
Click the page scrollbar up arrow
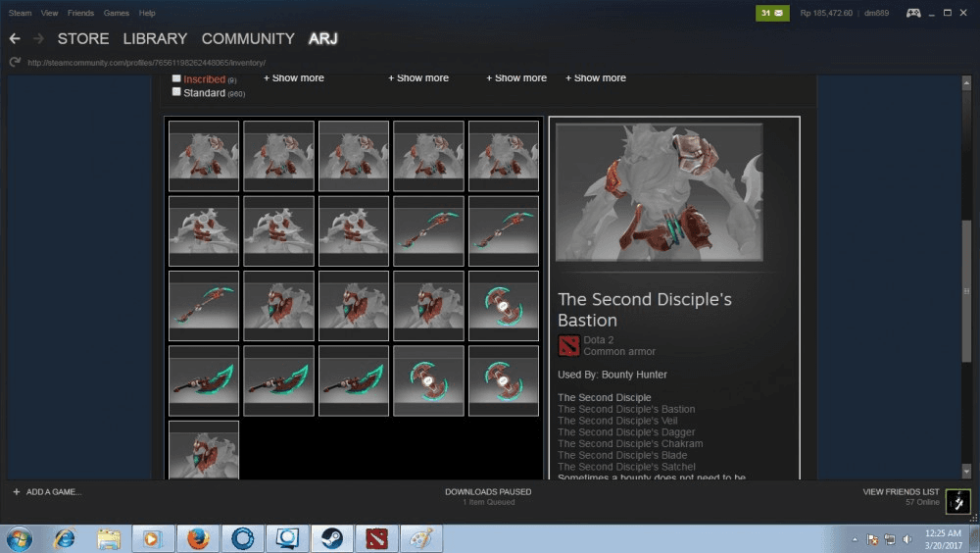tap(966, 82)
